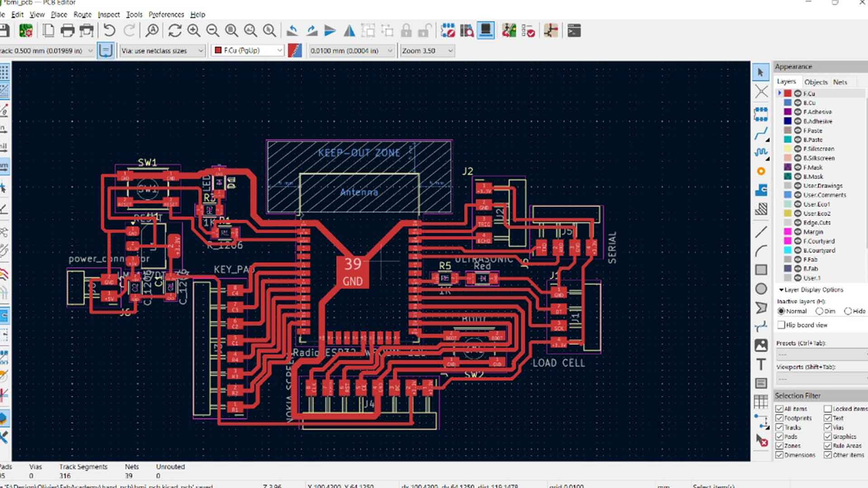Open the Inspect menu
This screenshot has width=868, height=488.
(x=109, y=14)
